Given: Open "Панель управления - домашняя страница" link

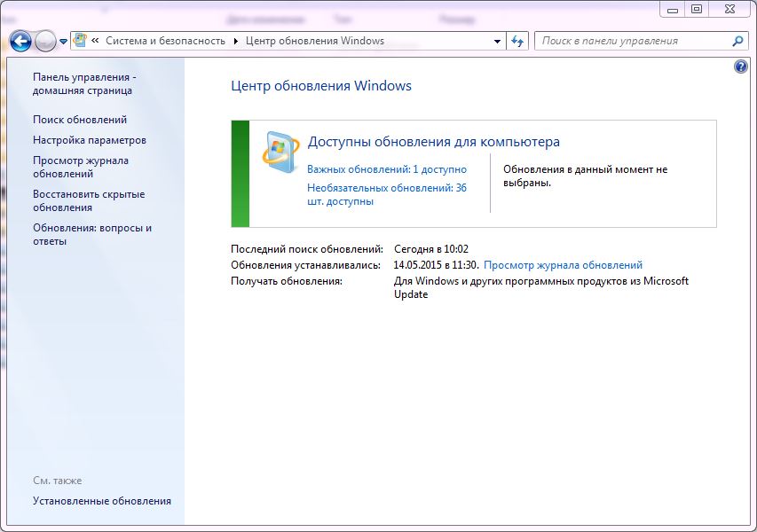Looking at the screenshot, I should click(x=84, y=83).
